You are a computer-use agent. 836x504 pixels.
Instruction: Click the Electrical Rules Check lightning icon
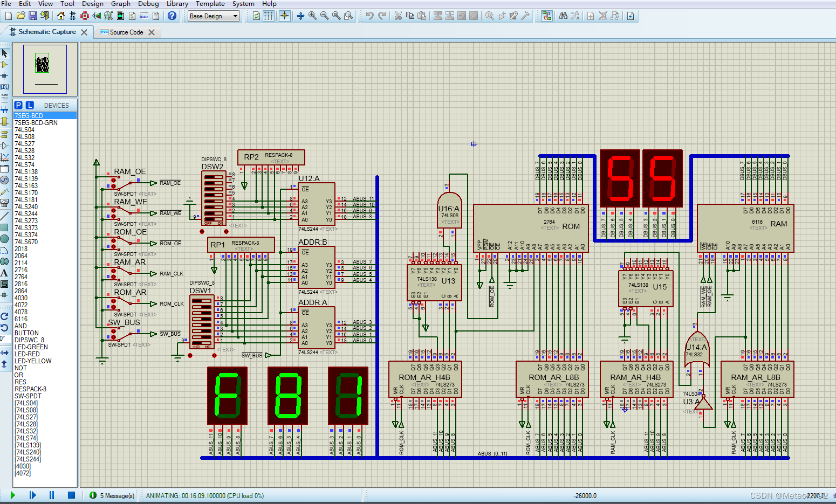coord(631,16)
